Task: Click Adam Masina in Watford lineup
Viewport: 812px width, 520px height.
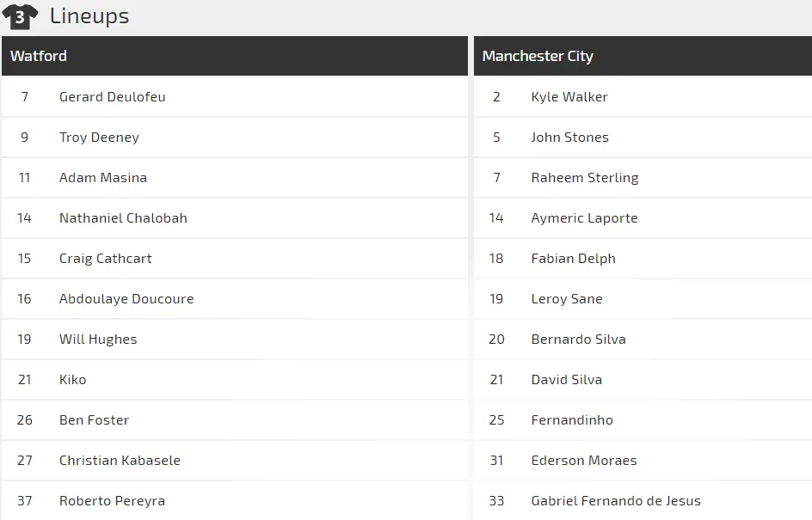Action: pos(103,177)
